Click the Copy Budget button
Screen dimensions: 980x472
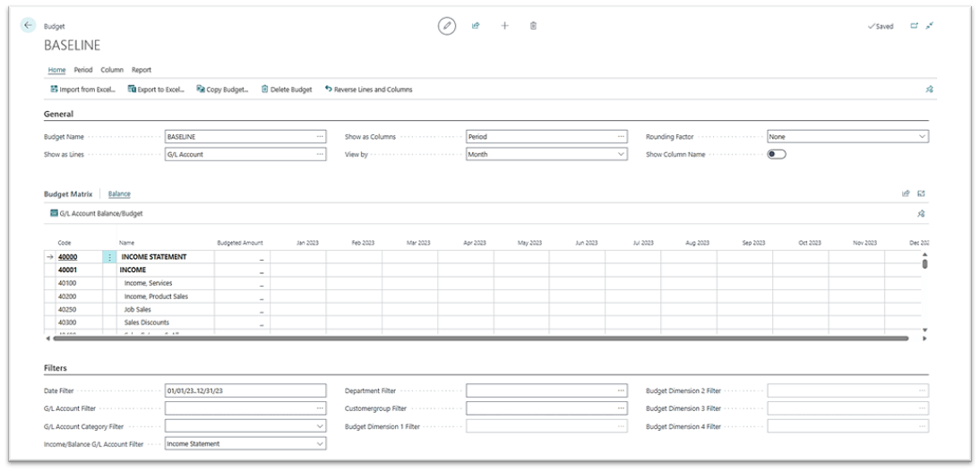222,90
